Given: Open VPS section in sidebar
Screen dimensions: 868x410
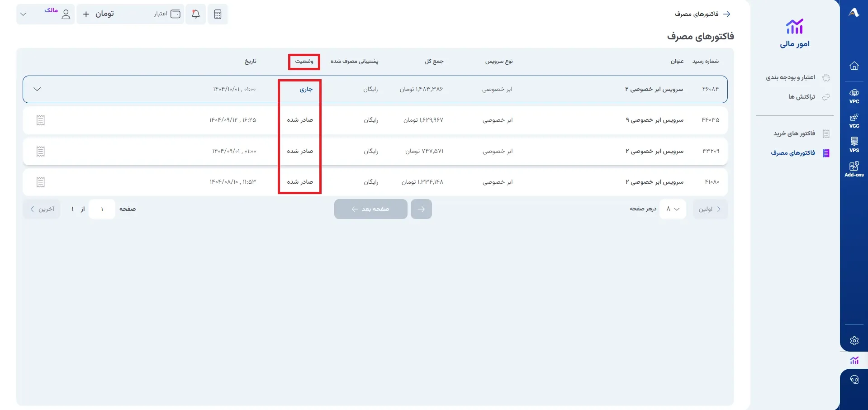Looking at the screenshot, I should (854, 145).
